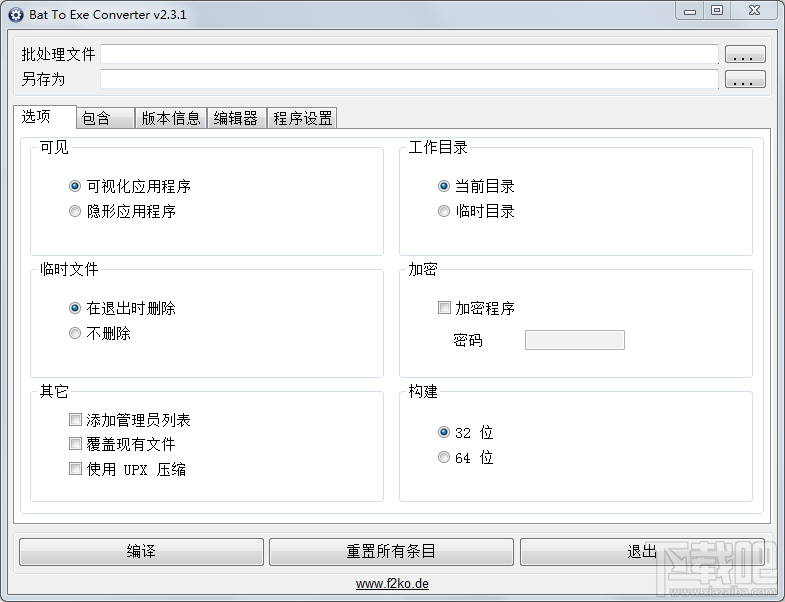Select 不删除 for temp files
This screenshot has height=602, width=785.
[x=100, y=333]
